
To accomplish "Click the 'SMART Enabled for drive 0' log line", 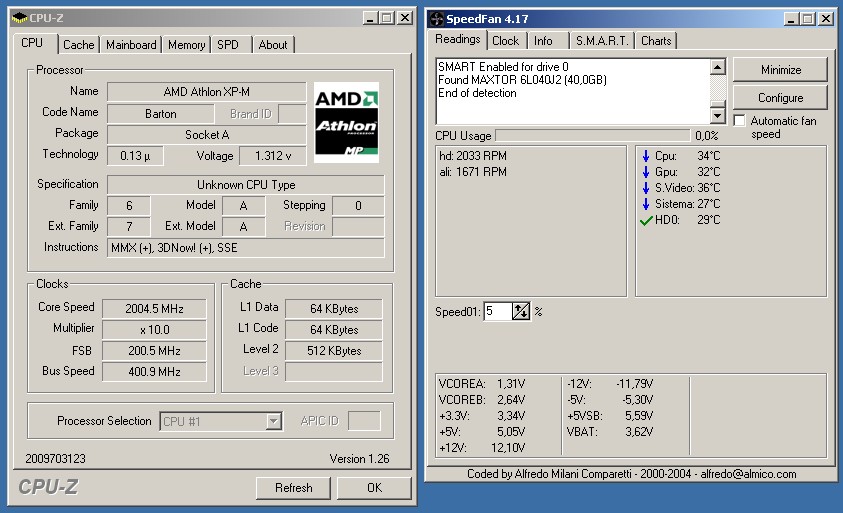I will [x=503, y=67].
